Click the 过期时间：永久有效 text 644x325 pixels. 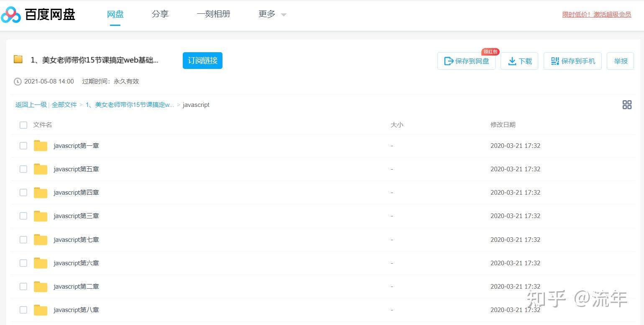[110, 81]
